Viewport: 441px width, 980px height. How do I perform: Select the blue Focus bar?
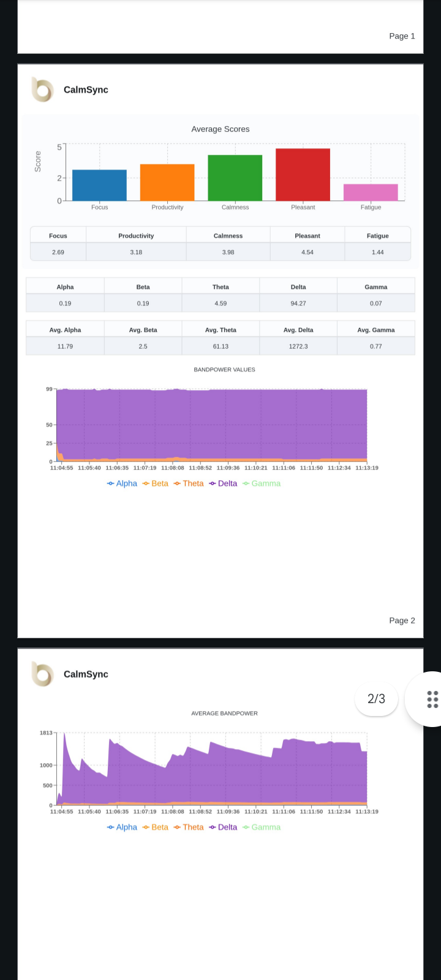[x=99, y=186]
